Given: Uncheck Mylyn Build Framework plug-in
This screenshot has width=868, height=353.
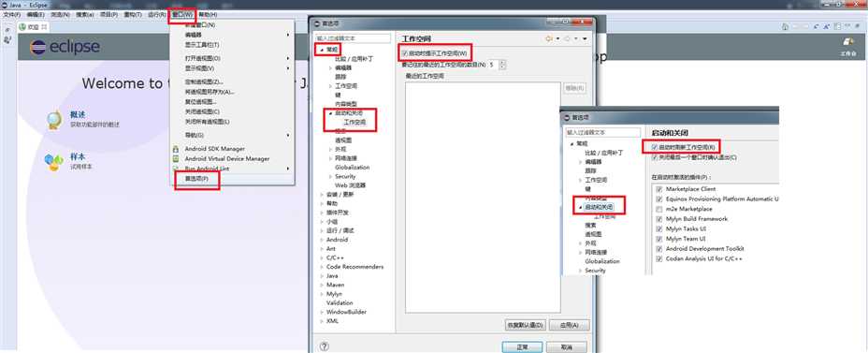Looking at the screenshot, I should click(658, 219).
